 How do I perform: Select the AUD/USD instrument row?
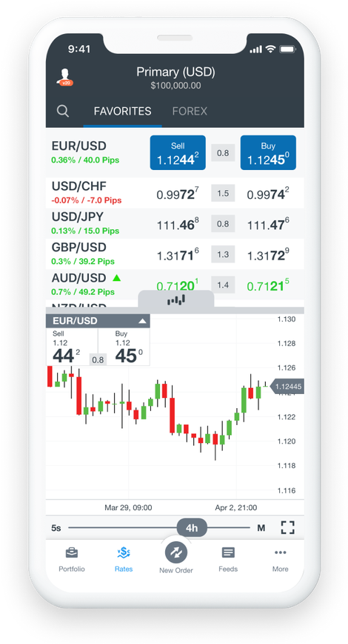[175, 285]
